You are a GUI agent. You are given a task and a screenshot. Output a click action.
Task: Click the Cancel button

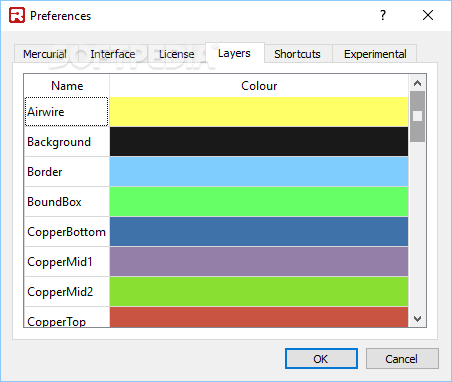(402, 359)
